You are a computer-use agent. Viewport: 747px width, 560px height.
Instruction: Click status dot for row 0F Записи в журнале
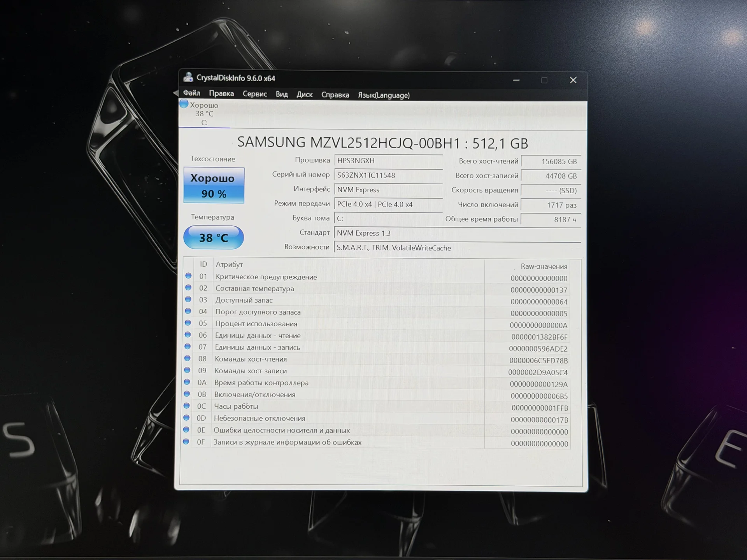[186, 442]
